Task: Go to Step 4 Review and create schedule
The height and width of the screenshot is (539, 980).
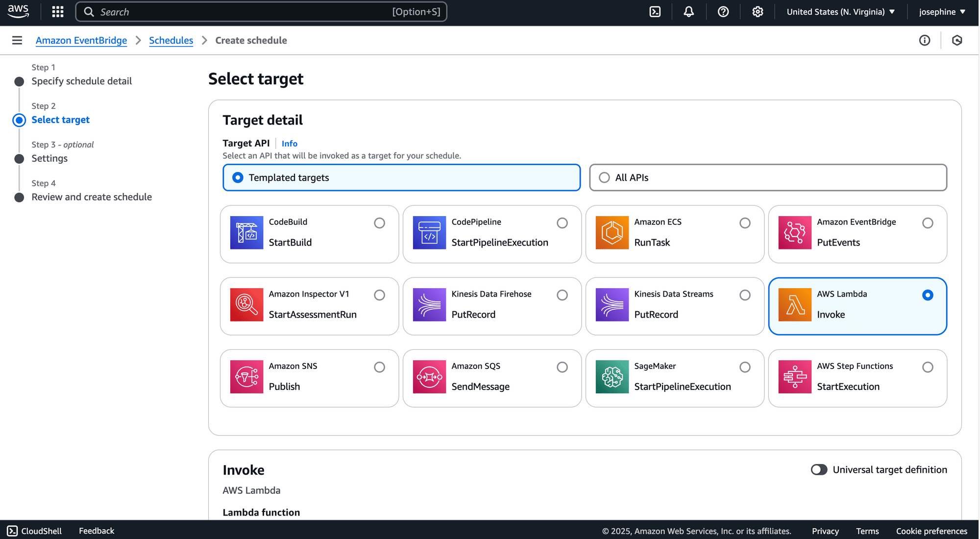Action: 92,197
